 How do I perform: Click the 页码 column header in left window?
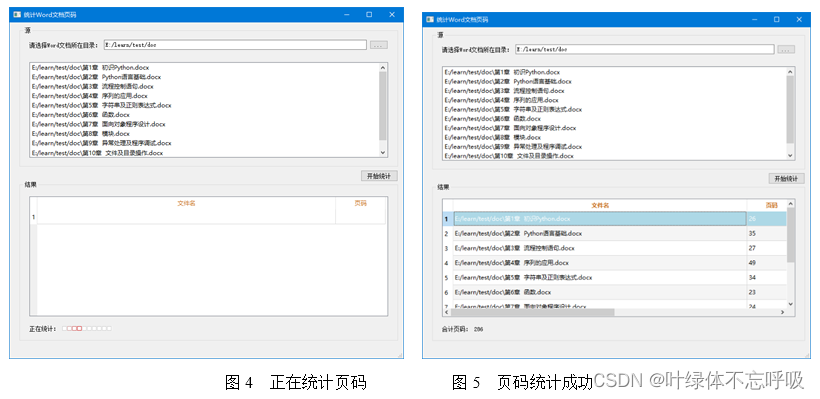pyautogui.click(x=360, y=203)
